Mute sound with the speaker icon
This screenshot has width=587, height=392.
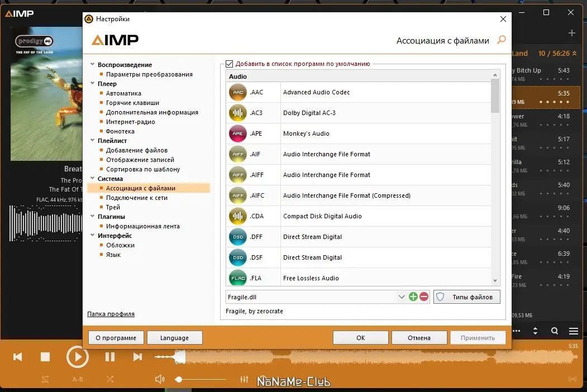[160, 379]
